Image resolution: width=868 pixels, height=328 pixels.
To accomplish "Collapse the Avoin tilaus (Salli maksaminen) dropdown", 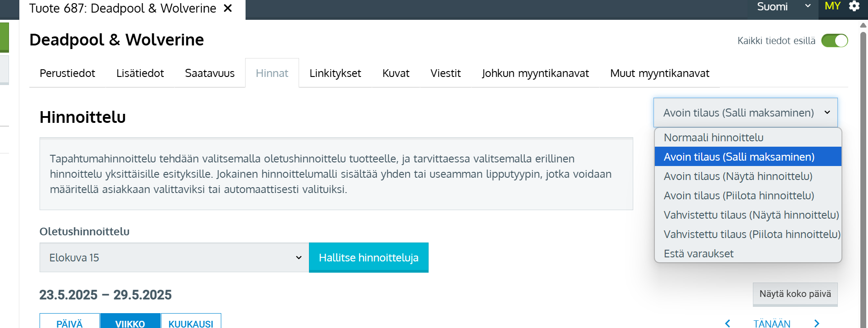I will coord(745,112).
